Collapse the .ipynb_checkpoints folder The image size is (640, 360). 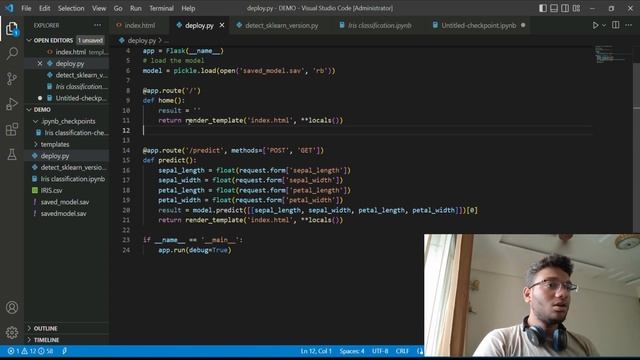(67, 121)
